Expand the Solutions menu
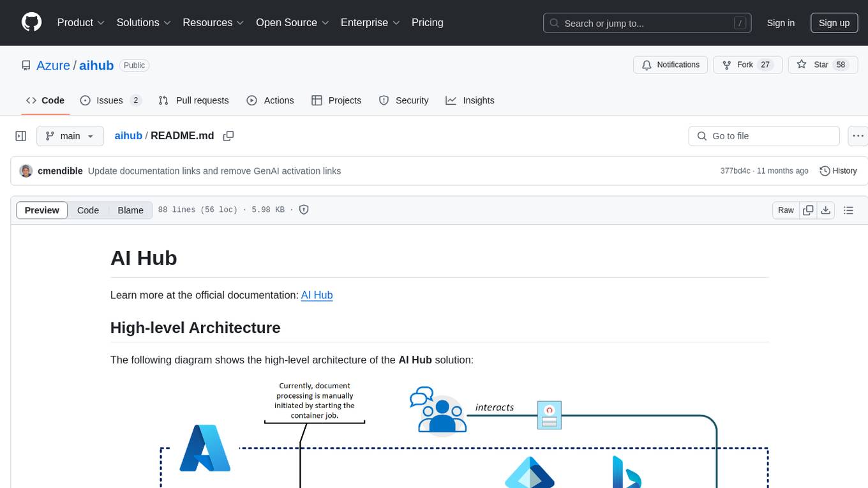The width and height of the screenshot is (868, 488). 144,22
